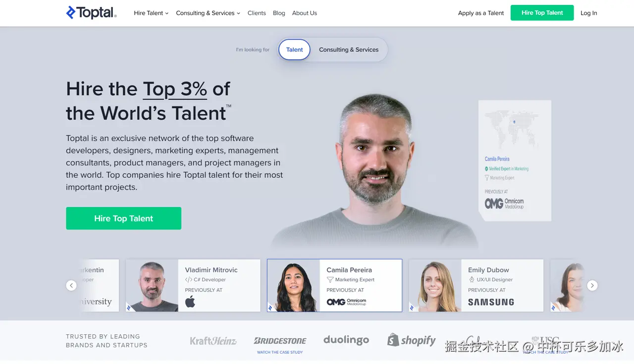Click previous arrow on talent carousel
The height and width of the screenshot is (364, 634).
coord(71,285)
